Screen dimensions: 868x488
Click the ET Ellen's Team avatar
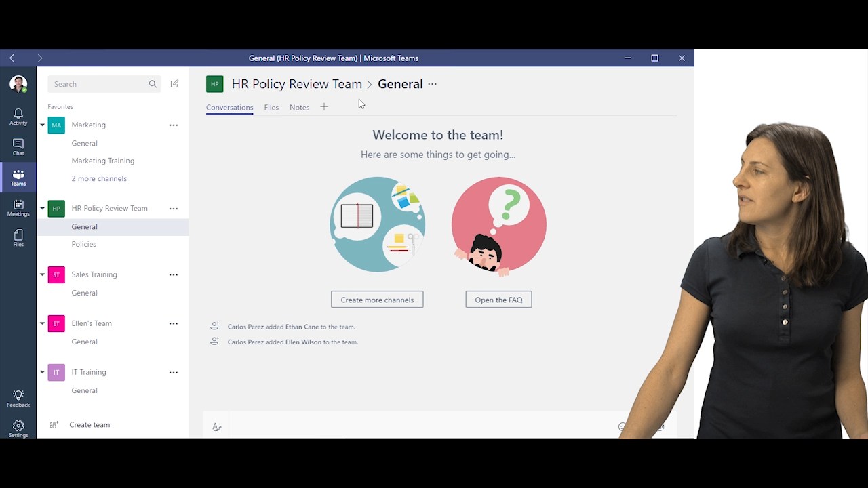click(56, 323)
